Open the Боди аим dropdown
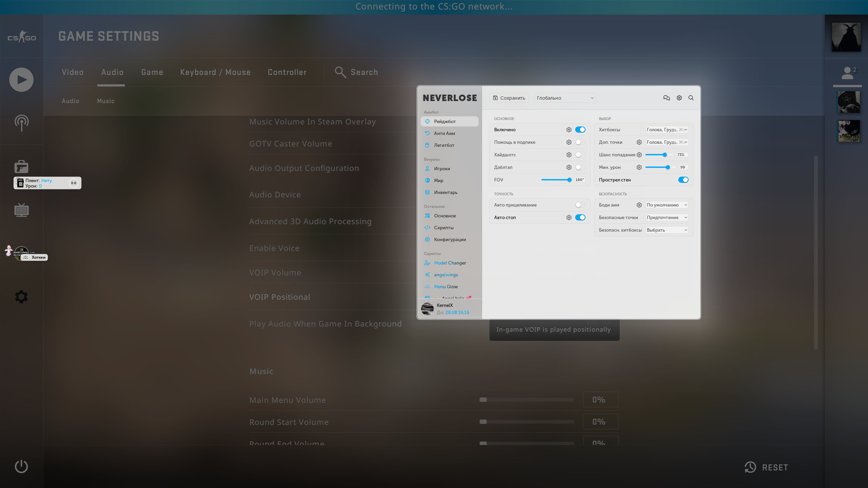Image resolution: width=868 pixels, height=488 pixels. coord(667,205)
